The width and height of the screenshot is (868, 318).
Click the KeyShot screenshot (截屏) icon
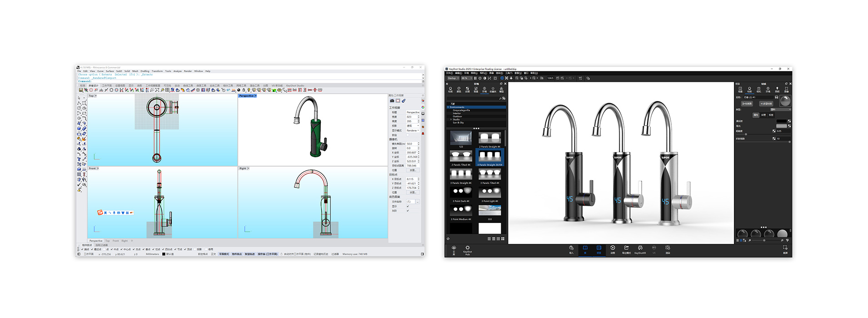[785, 249]
